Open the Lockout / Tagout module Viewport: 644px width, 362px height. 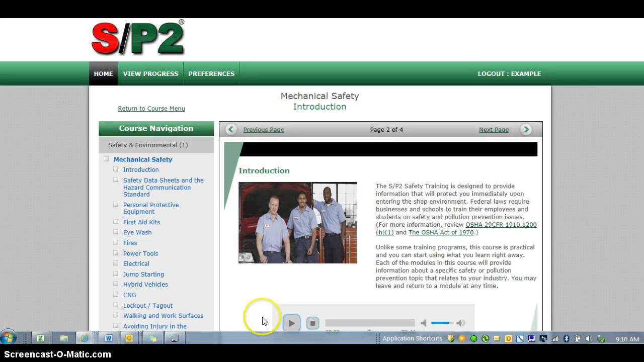click(x=148, y=305)
